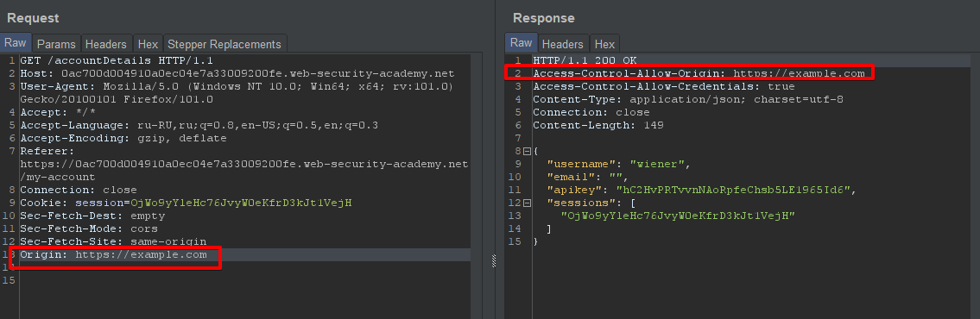Collapse the JSON body fold at line 8
Screen dimensions: 980x319
tap(527, 151)
